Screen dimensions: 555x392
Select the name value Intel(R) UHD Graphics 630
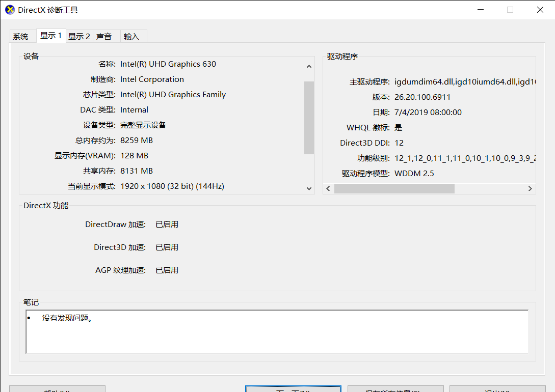pyautogui.click(x=168, y=64)
